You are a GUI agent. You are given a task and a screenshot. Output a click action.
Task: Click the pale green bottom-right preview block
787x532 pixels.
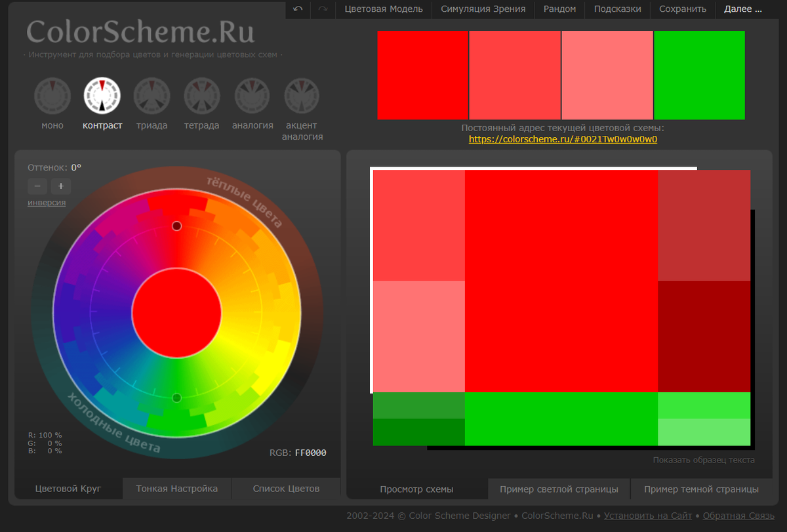704,432
